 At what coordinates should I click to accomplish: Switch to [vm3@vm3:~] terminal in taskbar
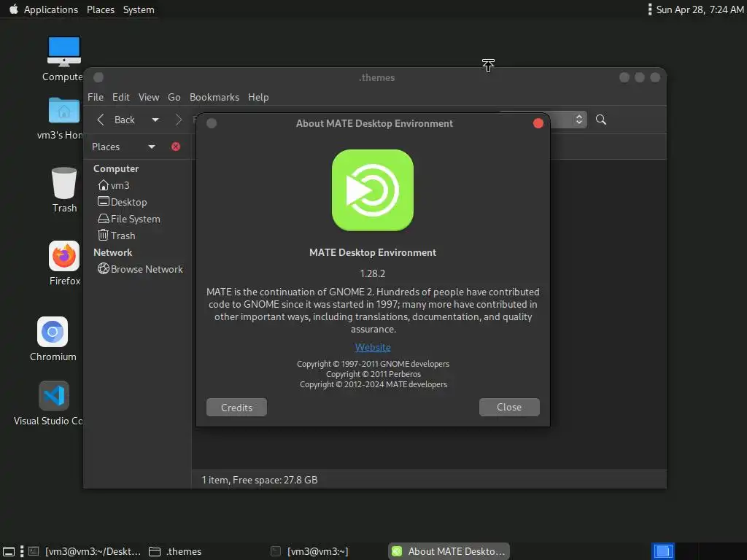309,551
